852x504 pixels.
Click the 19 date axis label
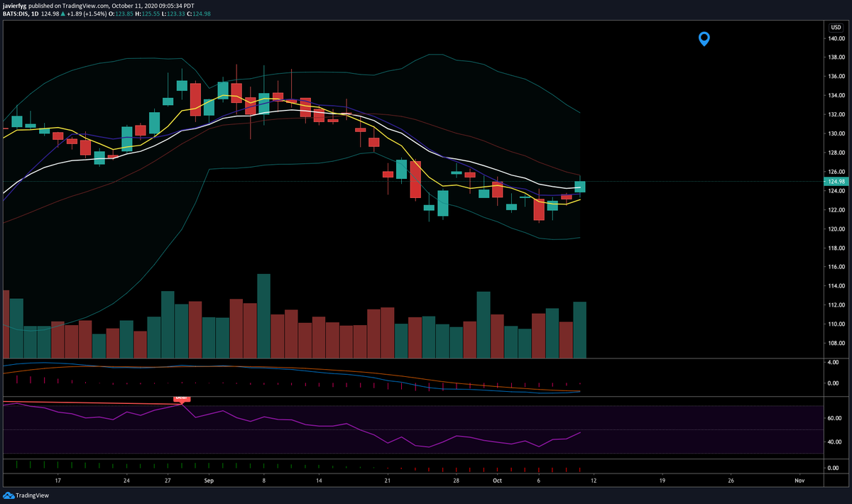pyautogui.click(x=662, y=481)
